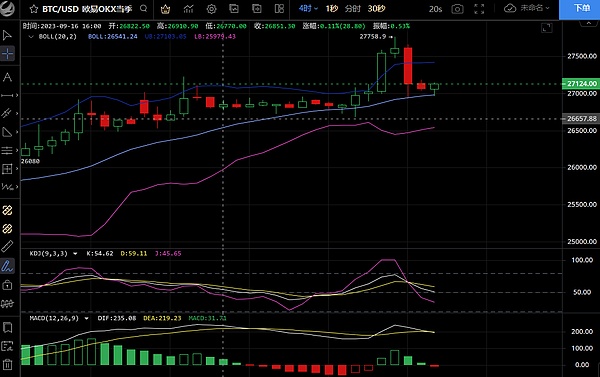Click the 27124.00 current price label
Screen dimensions: 600x377
coord(581,83)
